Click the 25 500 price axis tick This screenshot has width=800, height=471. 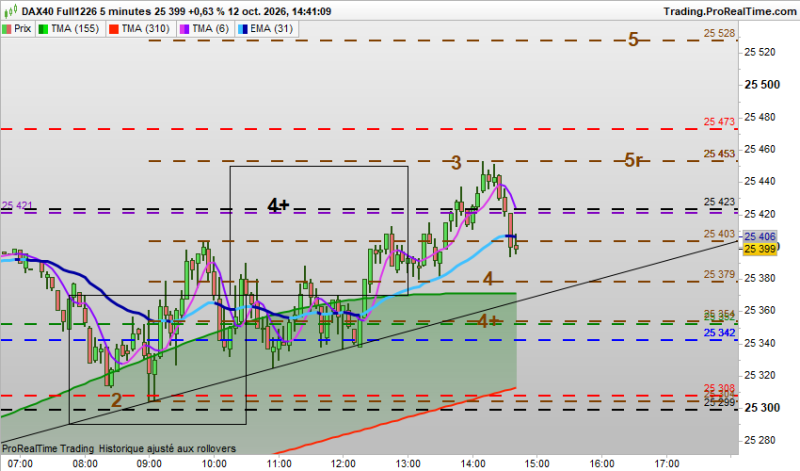(x=762, y=85)
